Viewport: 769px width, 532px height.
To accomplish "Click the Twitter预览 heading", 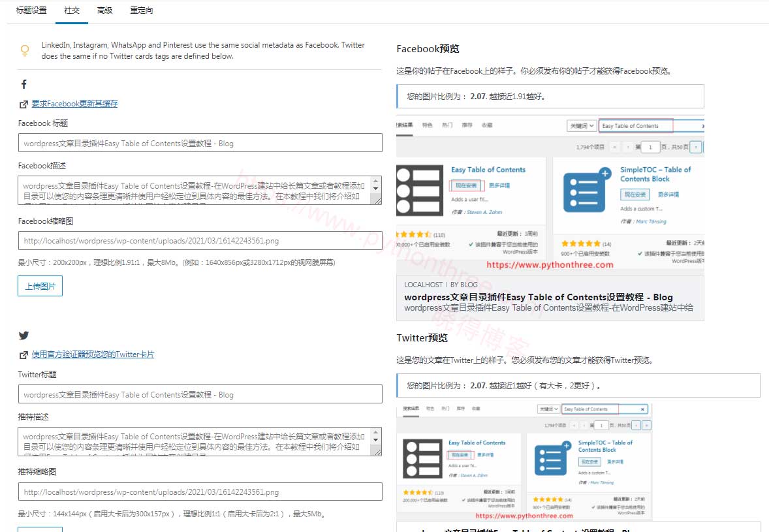I will coord(422,338).
